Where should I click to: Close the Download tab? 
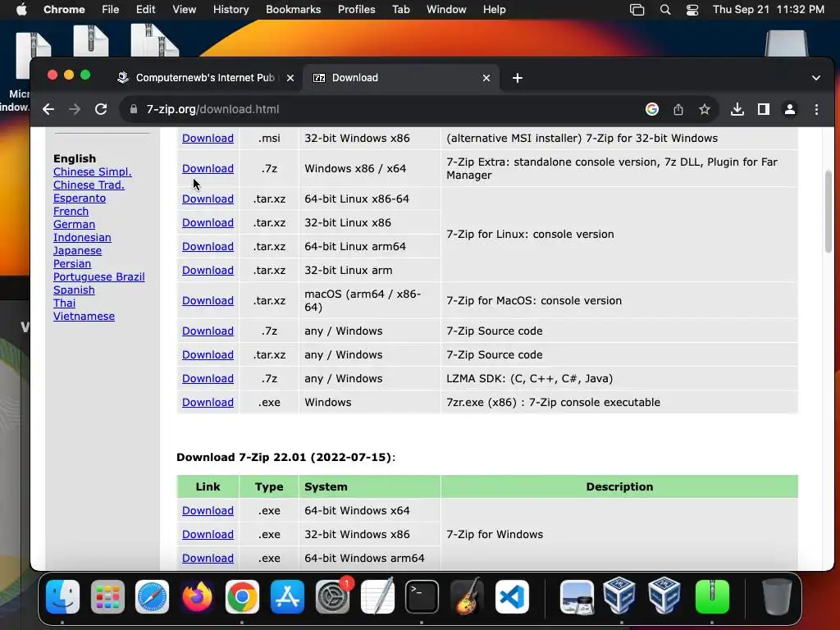pos(486,78)
